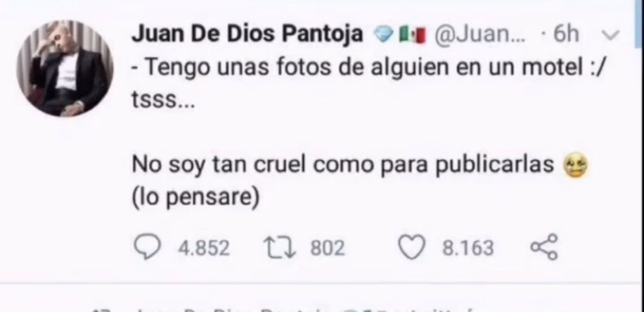Open Juan De Dios Pantoja's profile picture

[65, 68]
